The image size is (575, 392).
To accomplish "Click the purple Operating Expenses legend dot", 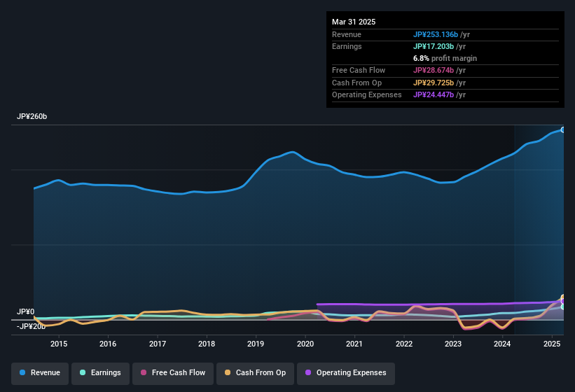I will (308, 372).
